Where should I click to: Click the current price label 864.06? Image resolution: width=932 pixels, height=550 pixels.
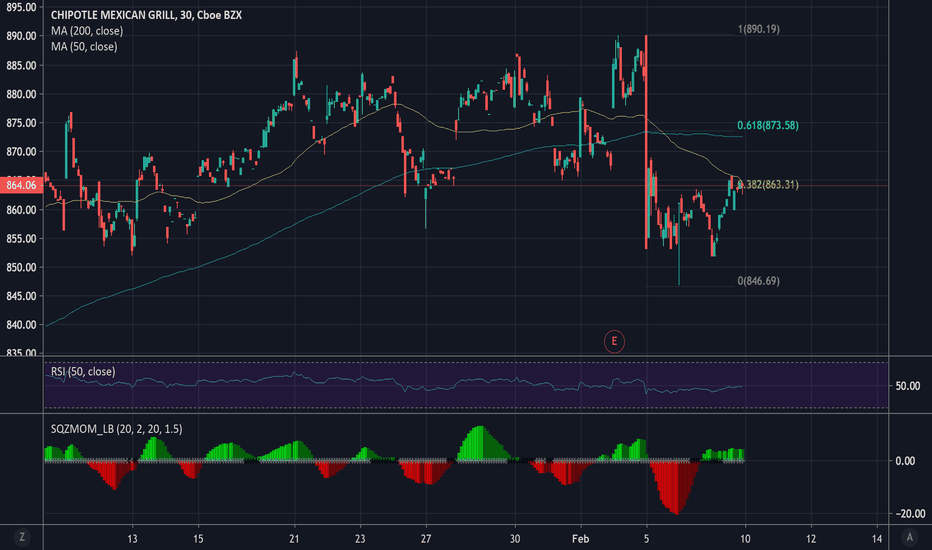(x=21, y=185)
